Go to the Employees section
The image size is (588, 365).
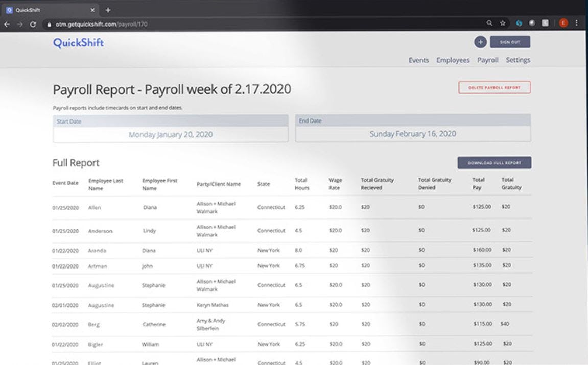453,60
